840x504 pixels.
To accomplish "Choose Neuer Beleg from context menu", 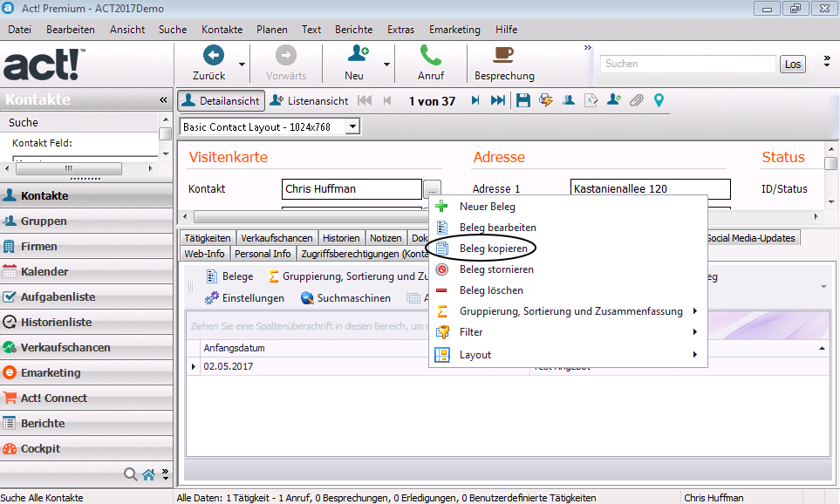I will (x=568, y=206).
